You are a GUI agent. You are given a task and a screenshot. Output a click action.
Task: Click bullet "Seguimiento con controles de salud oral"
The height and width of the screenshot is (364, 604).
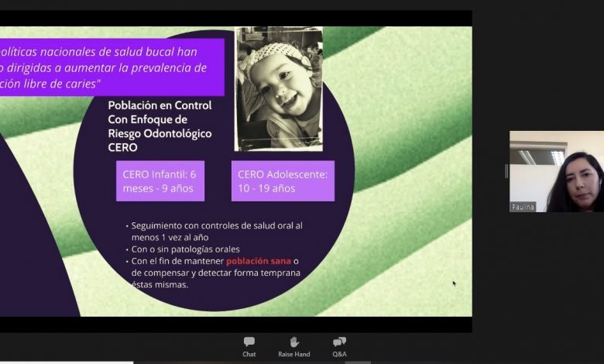coord(217,225)
